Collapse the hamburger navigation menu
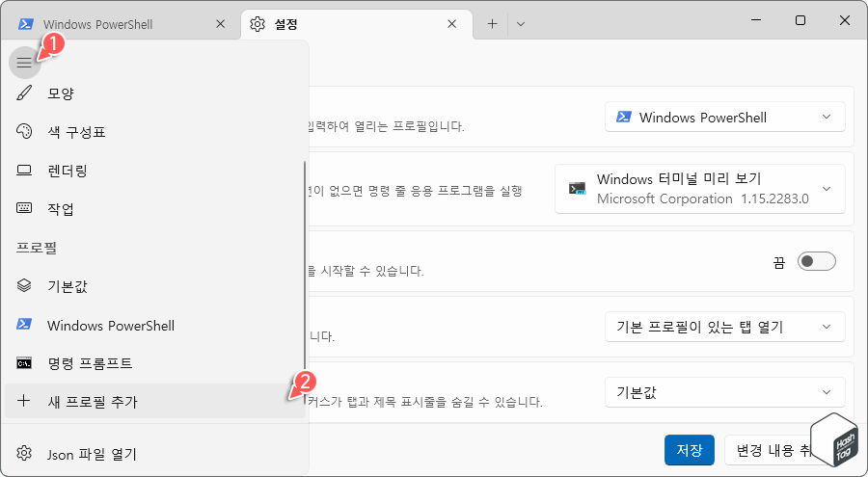Image resolution: width=868 pixels, height=477 pixels. 24,63
